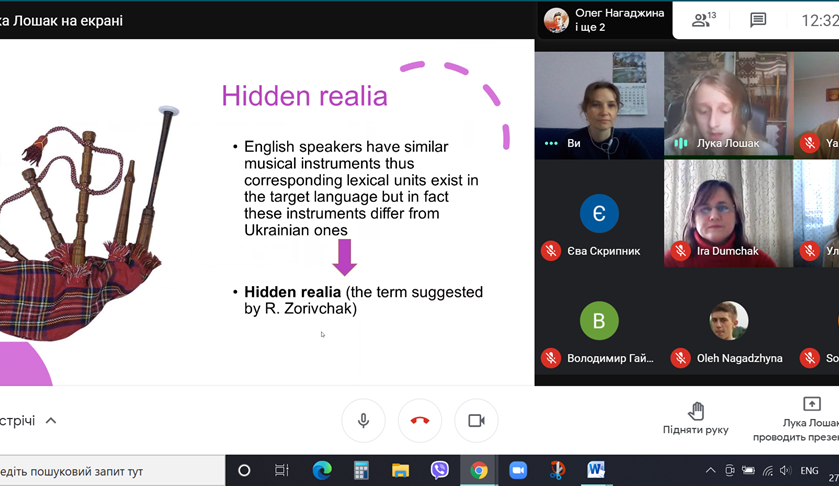
Task: Click the Windows search input field
Action: [110, 471]
